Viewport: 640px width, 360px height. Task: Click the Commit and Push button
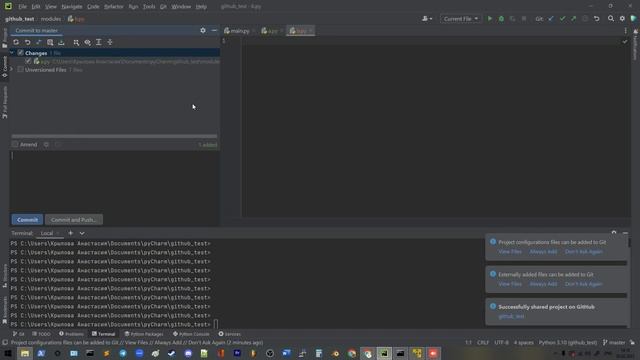74,220
